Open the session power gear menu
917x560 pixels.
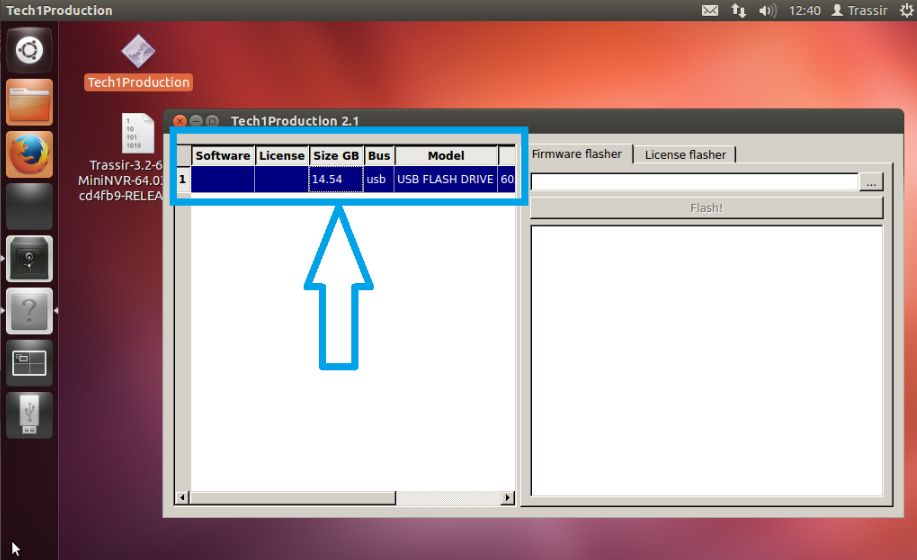[906, 11]
